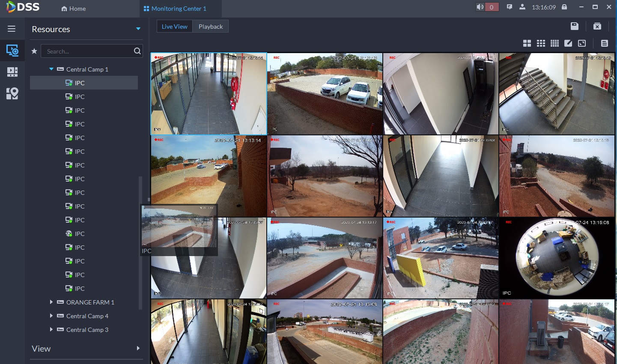Screen dimensions: 617x364
Task: Switch to the Home tab
Action: [x=73, y=8]
